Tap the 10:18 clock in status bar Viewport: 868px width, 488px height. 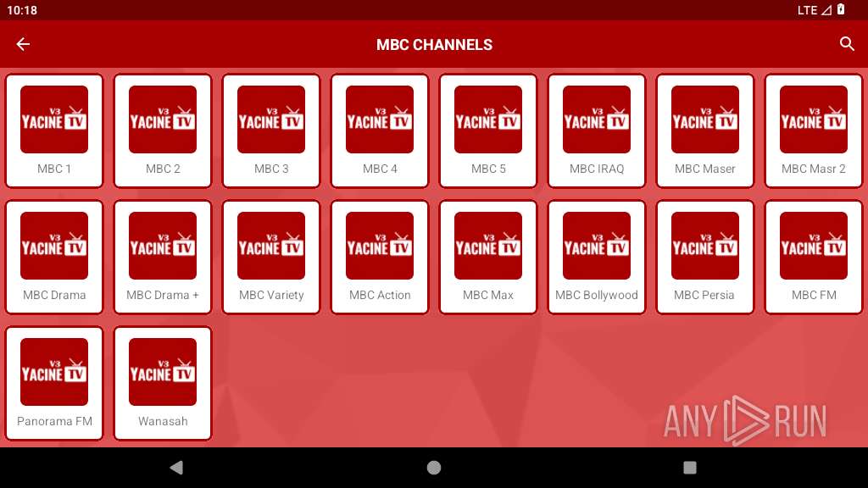[x=22, y=10]
